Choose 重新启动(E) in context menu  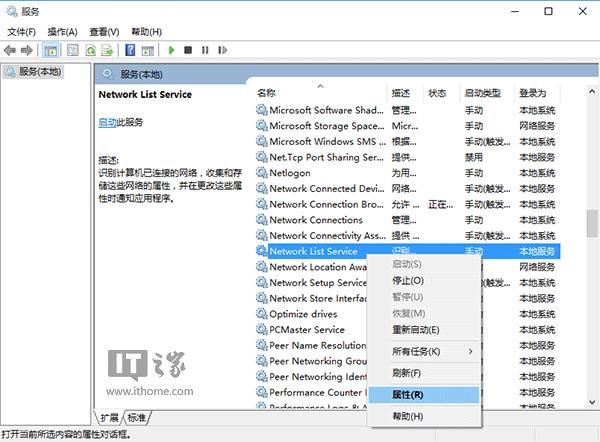416,329
